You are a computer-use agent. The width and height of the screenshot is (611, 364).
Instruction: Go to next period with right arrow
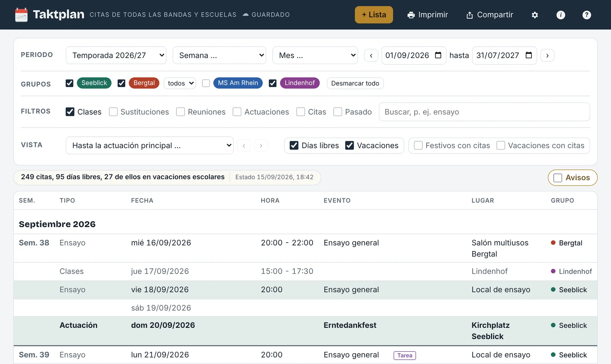(x=547, y=55)
